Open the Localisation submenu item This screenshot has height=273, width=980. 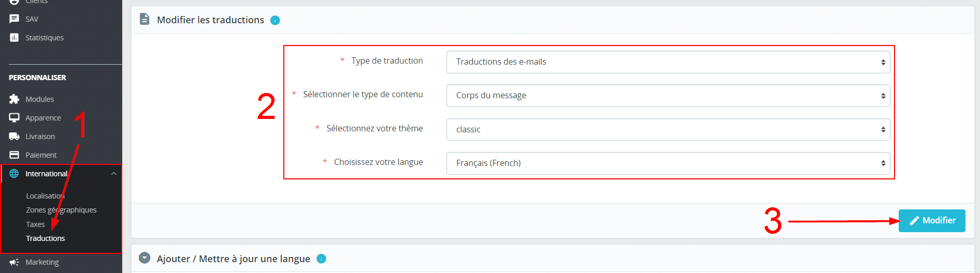45,196
